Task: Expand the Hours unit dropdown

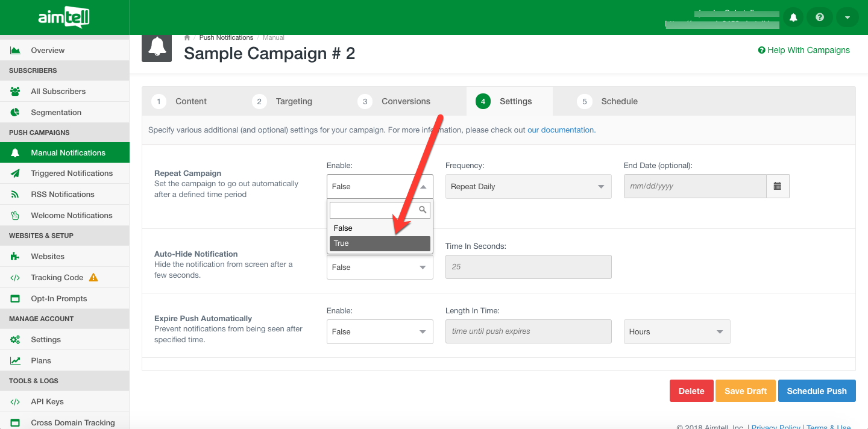Action: [x=676, y=332]
